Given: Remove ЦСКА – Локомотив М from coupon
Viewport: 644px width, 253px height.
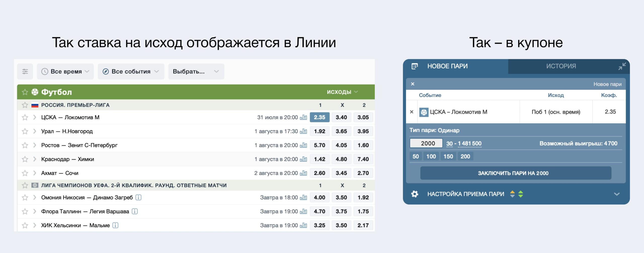Looking at the screenshot, I should [412, 112].
